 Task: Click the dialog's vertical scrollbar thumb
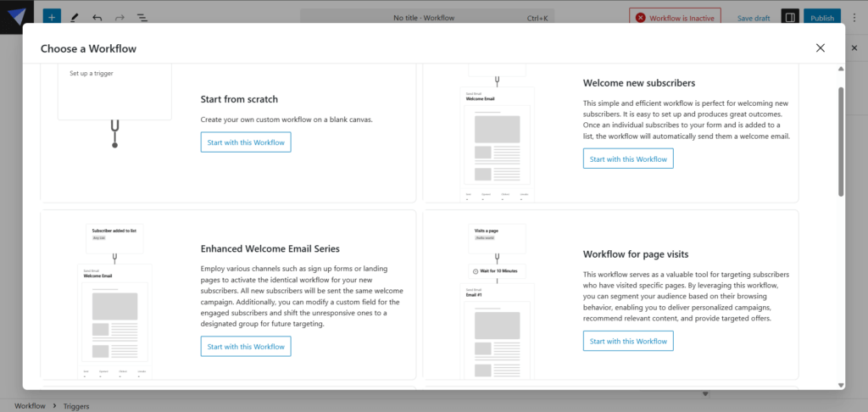coord(841,140)
